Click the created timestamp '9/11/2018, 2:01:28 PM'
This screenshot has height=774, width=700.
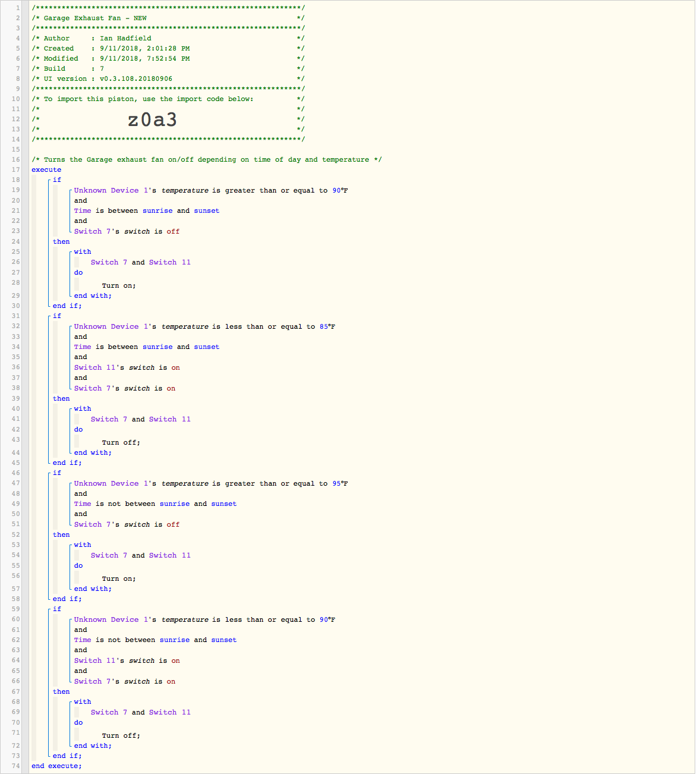145,48
